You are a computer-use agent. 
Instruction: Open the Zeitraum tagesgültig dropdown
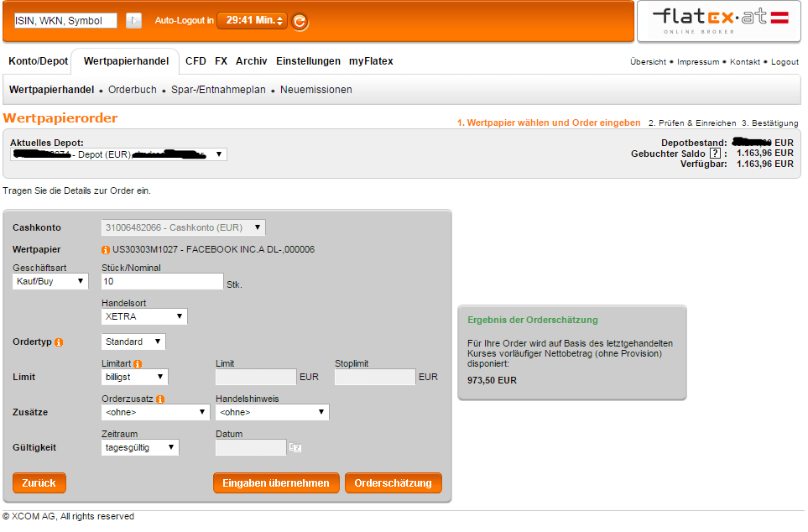[x=140, y=448]
